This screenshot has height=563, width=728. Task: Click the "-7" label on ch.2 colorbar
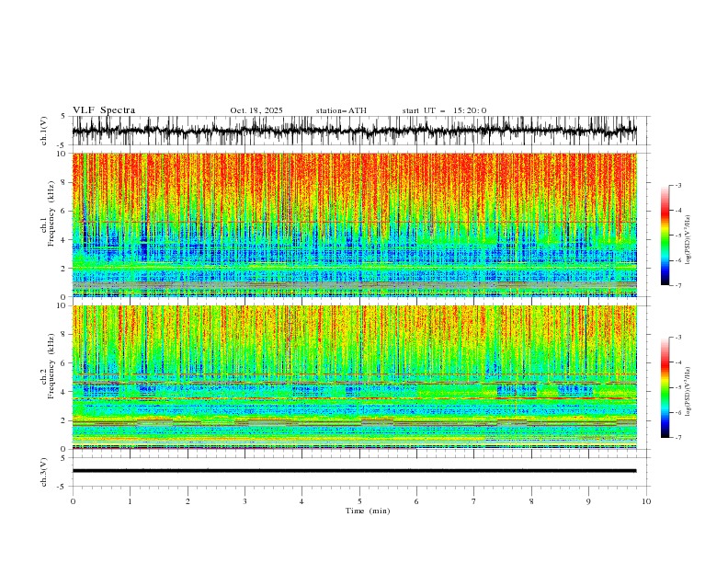(678, 437)
